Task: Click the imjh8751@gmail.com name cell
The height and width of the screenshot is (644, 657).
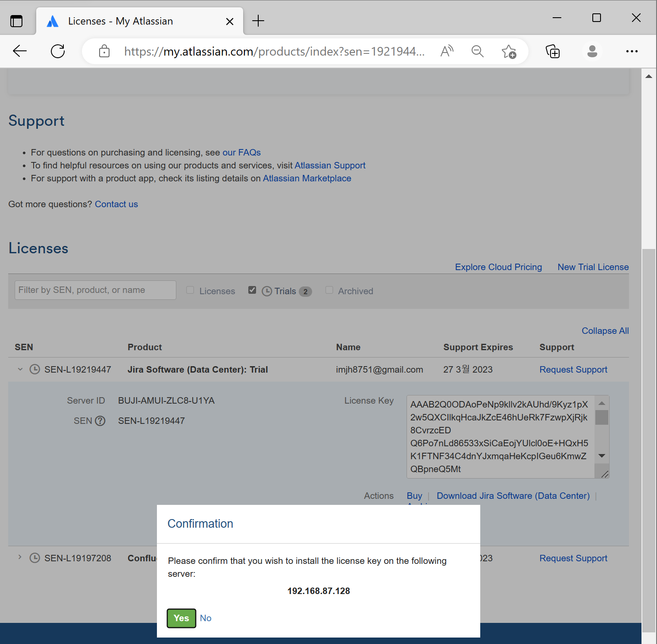Action: [379, 370]
